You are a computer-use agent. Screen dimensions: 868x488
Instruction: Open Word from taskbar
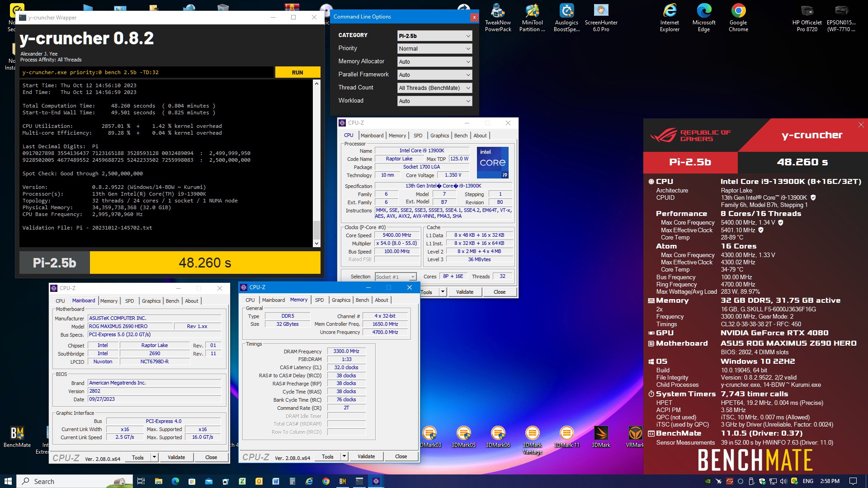[275, 481]
